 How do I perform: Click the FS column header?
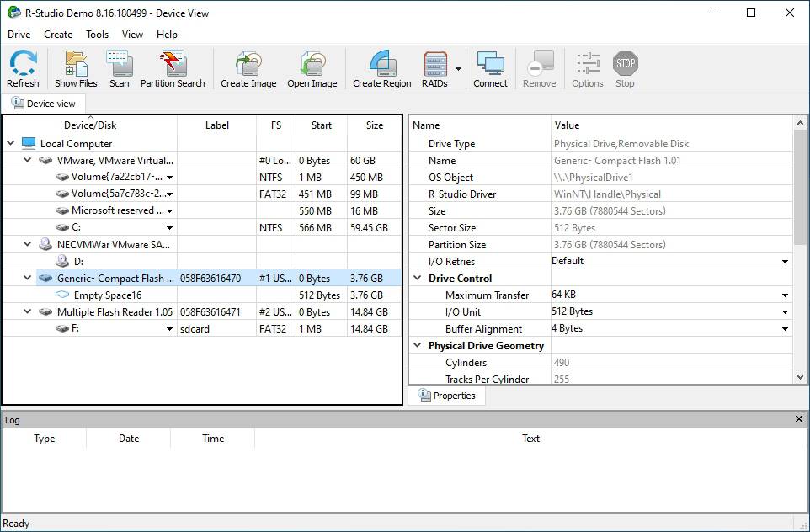[276, 125]
